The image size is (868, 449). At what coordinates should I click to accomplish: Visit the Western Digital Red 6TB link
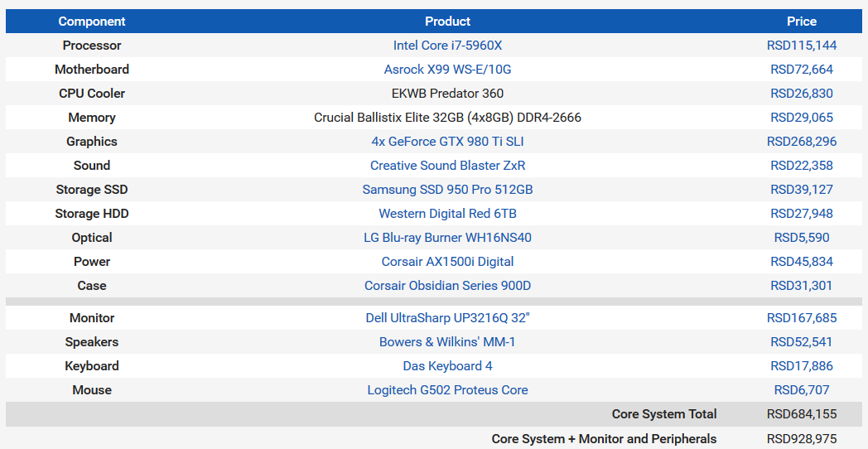(x=447, y=213)
